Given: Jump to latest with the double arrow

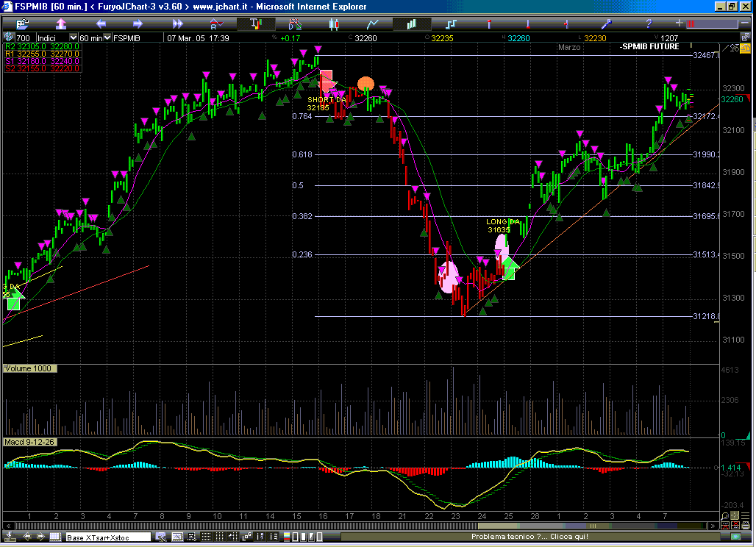Looking at the screenshot, I should tap(177, 24).
